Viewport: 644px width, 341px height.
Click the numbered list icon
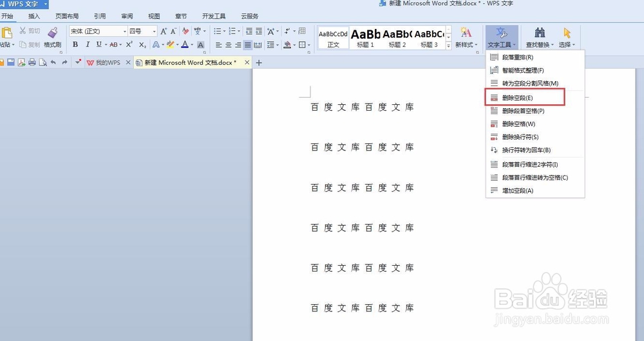(x=232, y=31)
